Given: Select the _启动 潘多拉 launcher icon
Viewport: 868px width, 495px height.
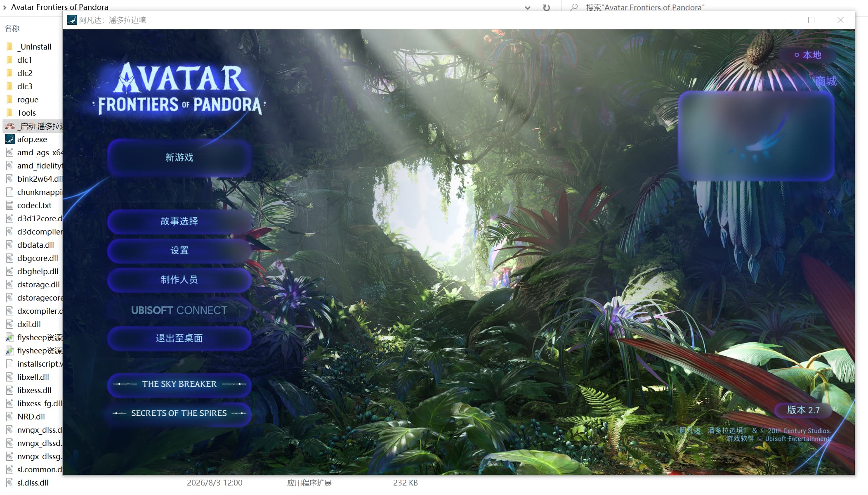Looking at the screenshot, I should (x=10, y=126).
